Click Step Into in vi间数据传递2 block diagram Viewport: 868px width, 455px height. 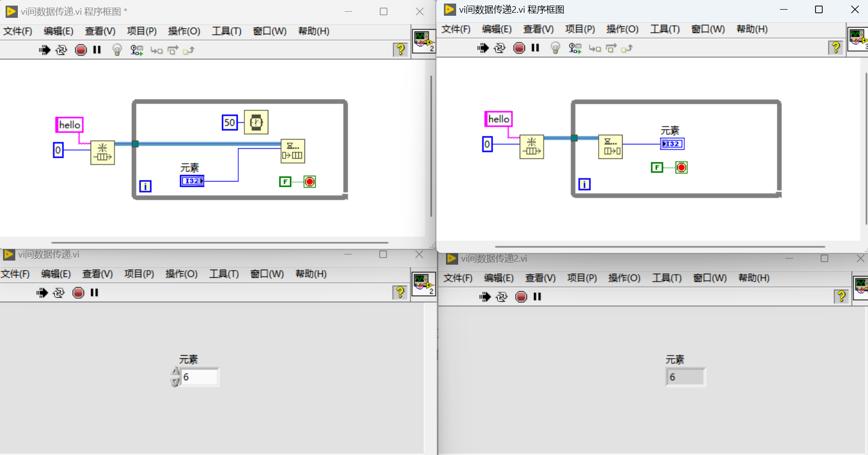(595, 48)
